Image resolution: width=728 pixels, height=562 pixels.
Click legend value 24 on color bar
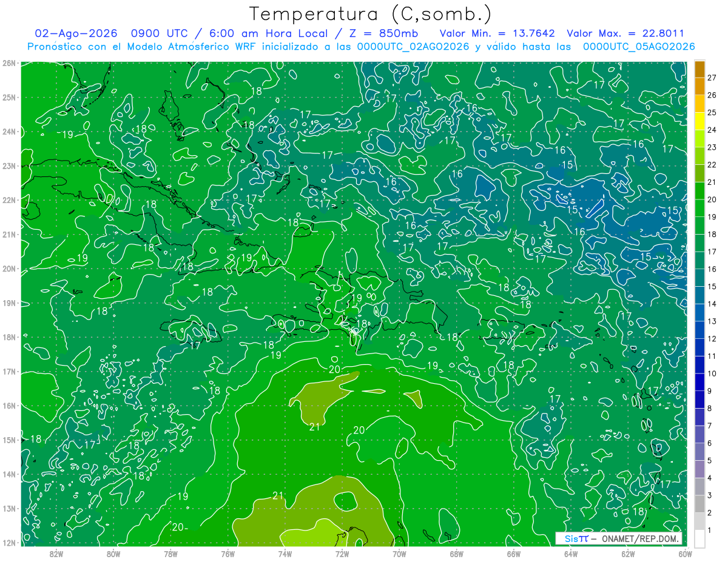coord(712,130)
